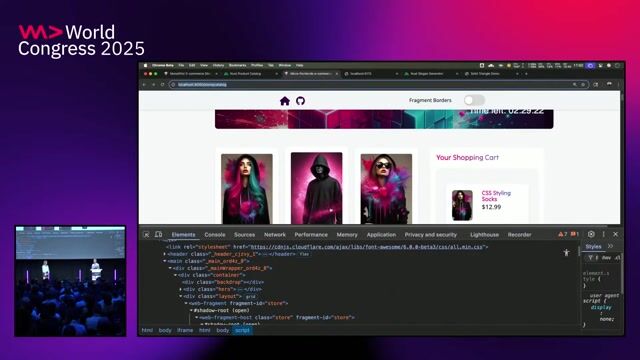
Task: Open the Privacy and security tab
Action: pos(431,235)
